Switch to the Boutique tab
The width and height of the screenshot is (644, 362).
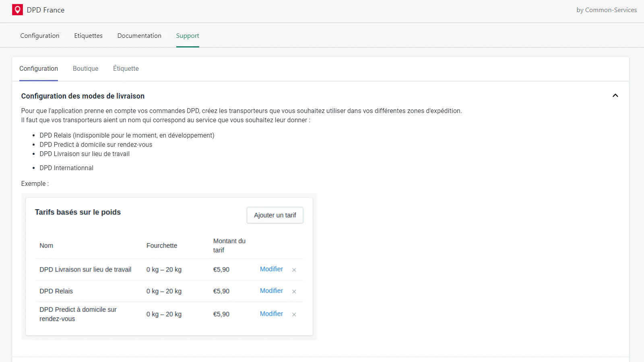(85, 69)
